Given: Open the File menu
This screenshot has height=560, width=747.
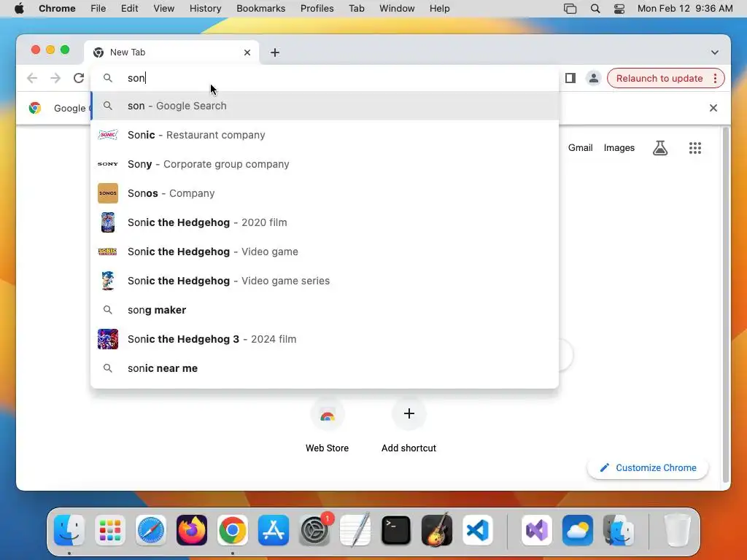Looking at the screenshot, I should 98,9.
